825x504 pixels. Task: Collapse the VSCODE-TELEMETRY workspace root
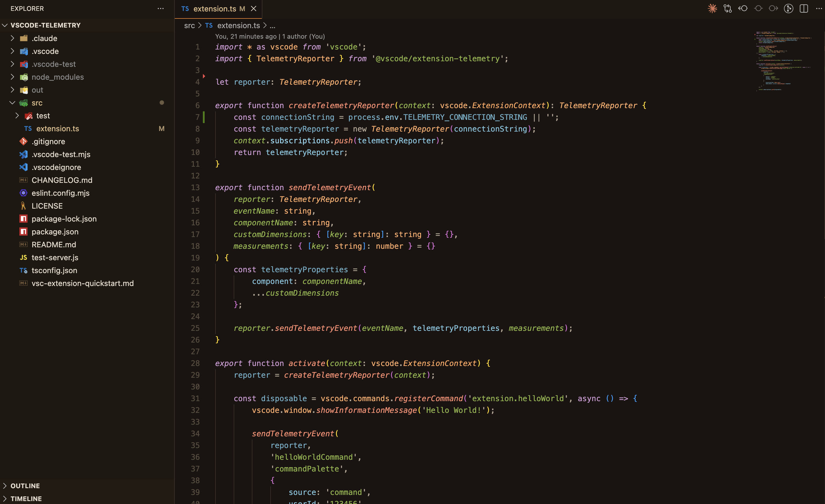[x=5, y=25]
